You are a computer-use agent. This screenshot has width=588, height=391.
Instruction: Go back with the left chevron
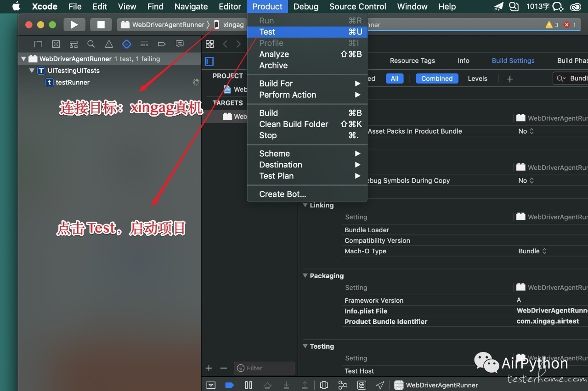[225, 44]
